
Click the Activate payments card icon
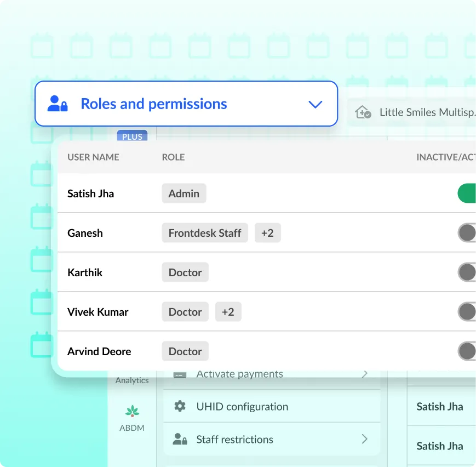coord(180,374)
